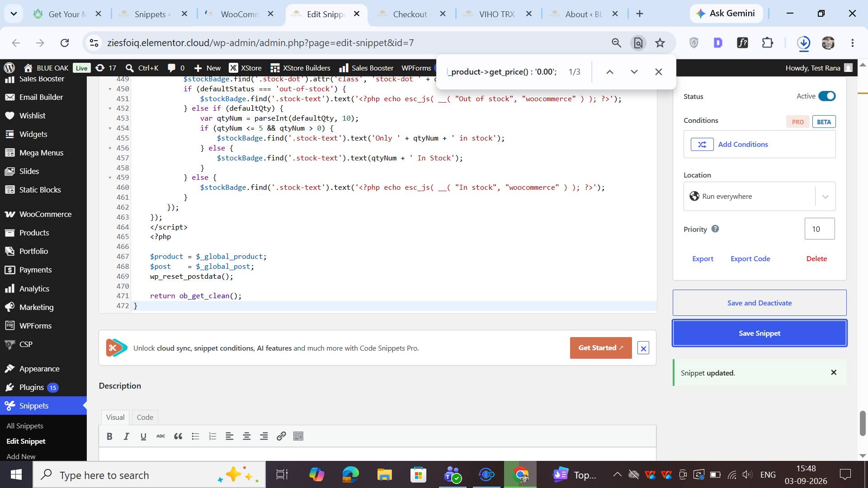This screenshot has width=868, height=488.
Task: Open File Explorer from the taskbar
Action: click(384, 475)
